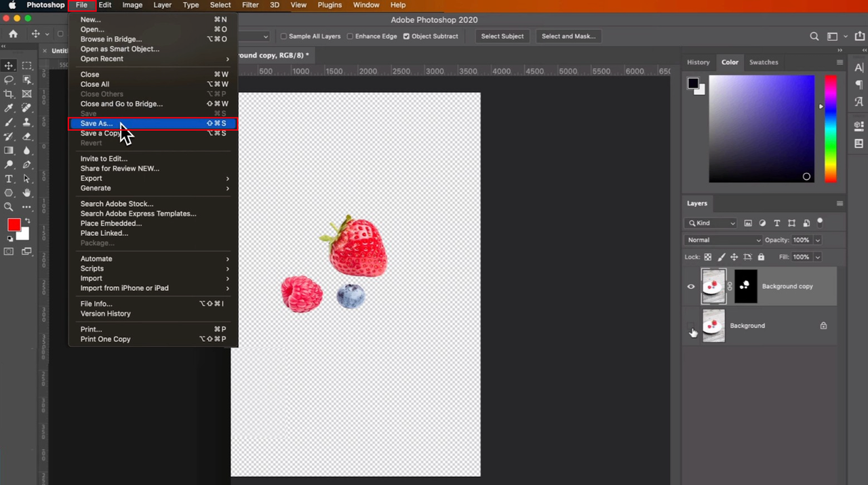Expand the Export submenu
The image size is (868, 485).
pyautogui.click(x=153, y=178)
